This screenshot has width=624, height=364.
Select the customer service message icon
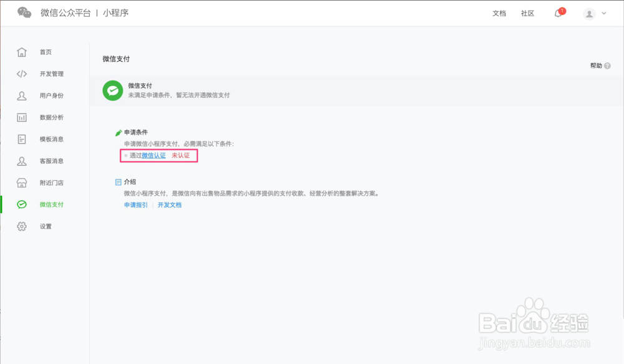(22, 161)
